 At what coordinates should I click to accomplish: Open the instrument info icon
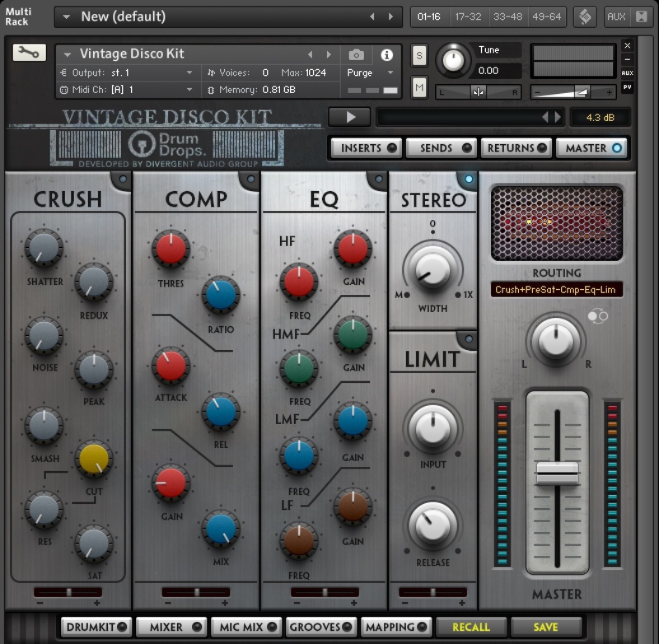[x=386, y=54]
